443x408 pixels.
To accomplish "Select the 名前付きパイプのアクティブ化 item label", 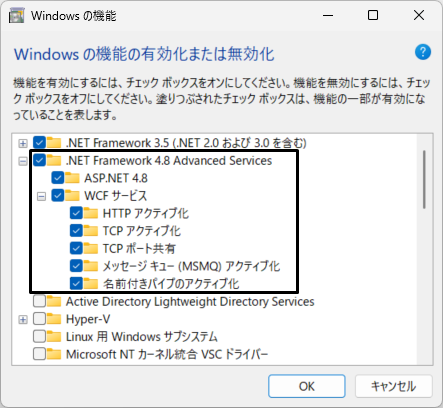I will 171,284.
